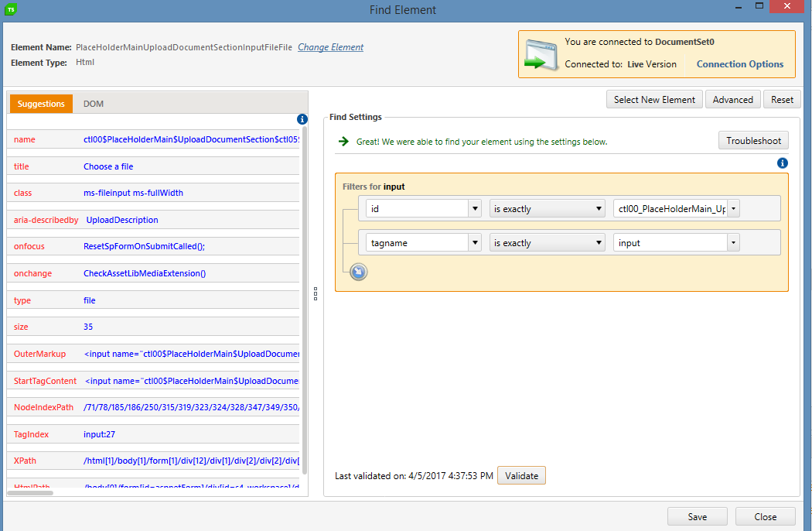812x531 pixels.
Task: Open the tagname attribute dropdown
Action: pyautogui.click(x=474, y=243)
